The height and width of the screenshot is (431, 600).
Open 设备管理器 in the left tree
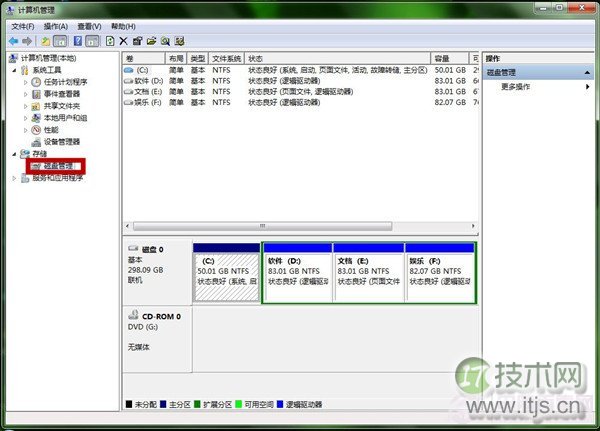coord(61,142)
